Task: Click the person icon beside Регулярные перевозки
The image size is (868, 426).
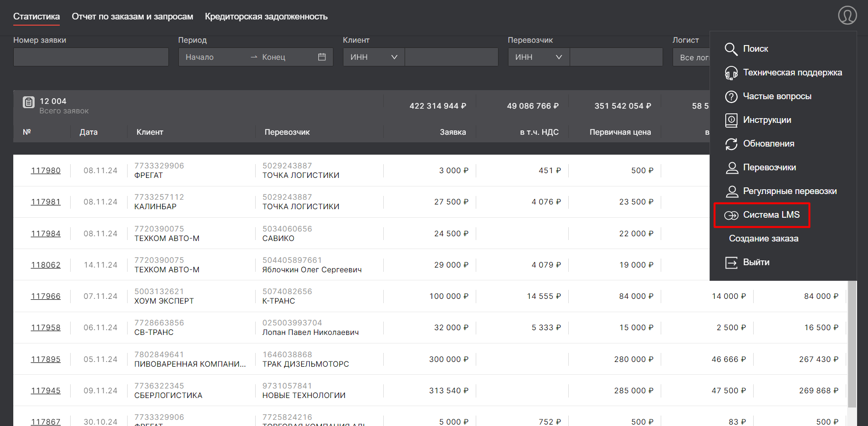Action: pos(732,191)
